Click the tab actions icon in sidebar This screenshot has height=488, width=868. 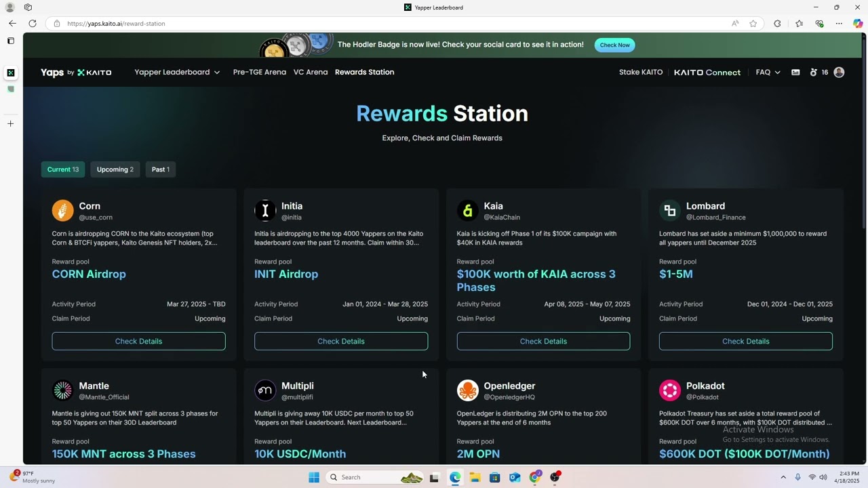(10, 41)
